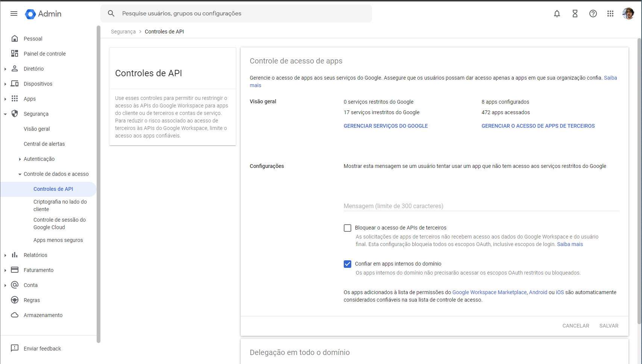This screenshot has height=364, width=642.
Task: Select Controles de API menu item
Action: [49, 189]
